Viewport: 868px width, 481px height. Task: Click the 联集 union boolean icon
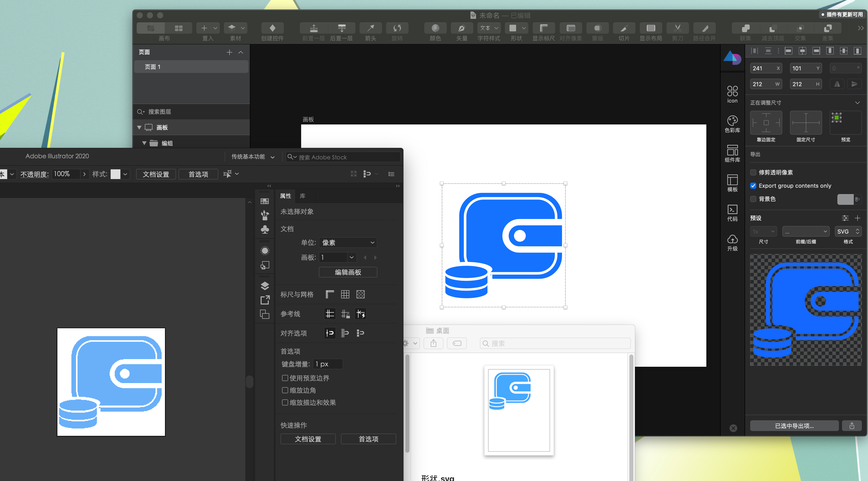click(x=745, y=28)
